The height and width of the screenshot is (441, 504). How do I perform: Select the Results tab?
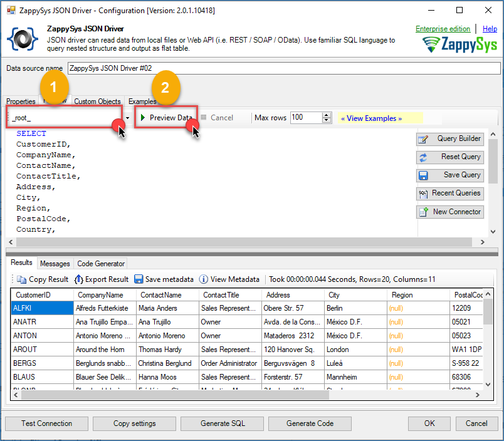(21, 262)
